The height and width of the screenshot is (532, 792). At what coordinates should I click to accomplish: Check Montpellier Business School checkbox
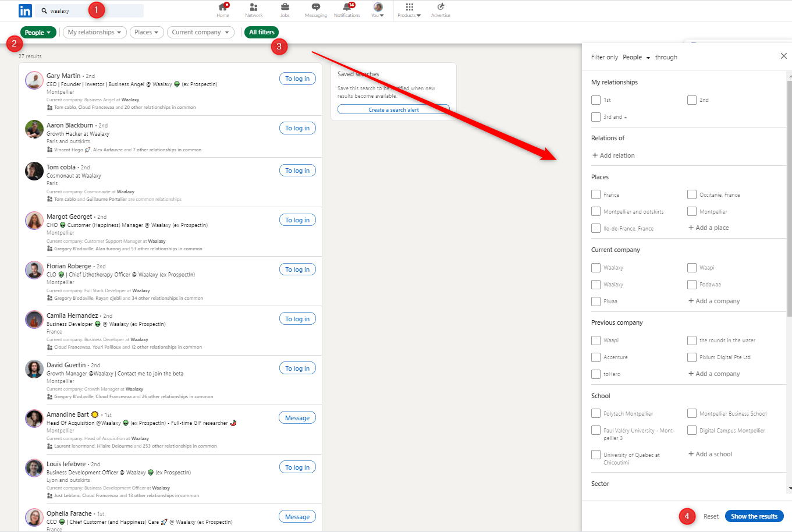692,413
